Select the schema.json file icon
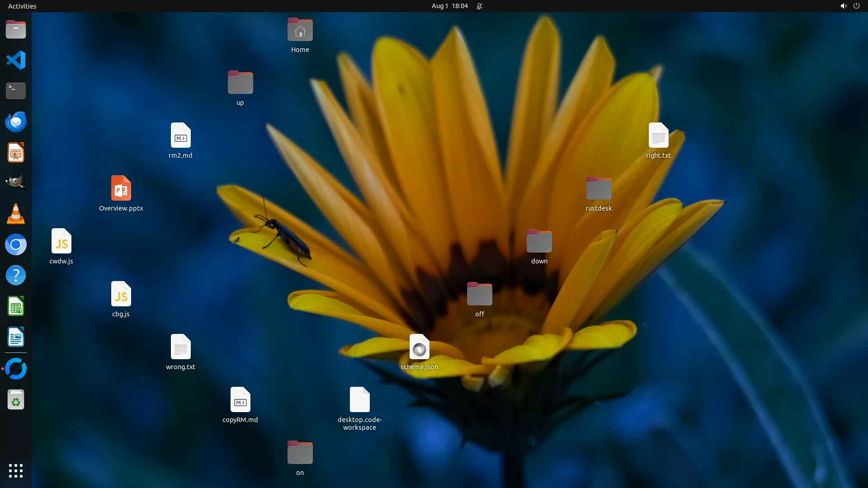The width and height of the screenshot is (868, 488). click(x=419, y=347)
